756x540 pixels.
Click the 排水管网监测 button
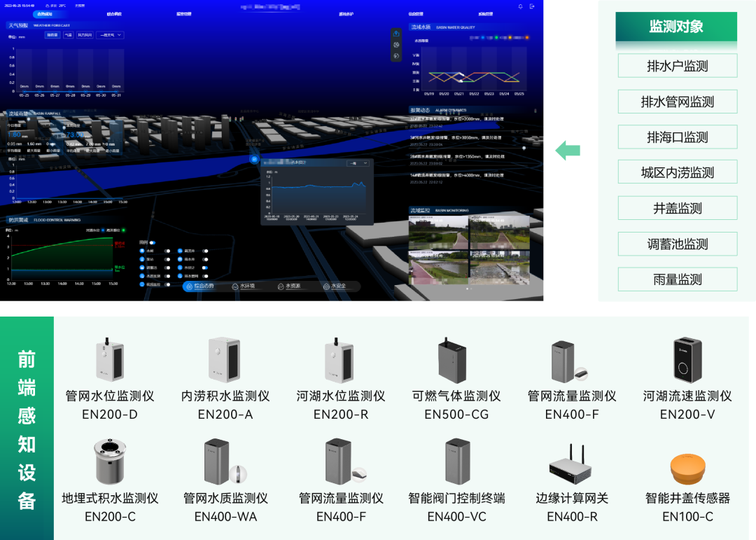tap(677, 102)
